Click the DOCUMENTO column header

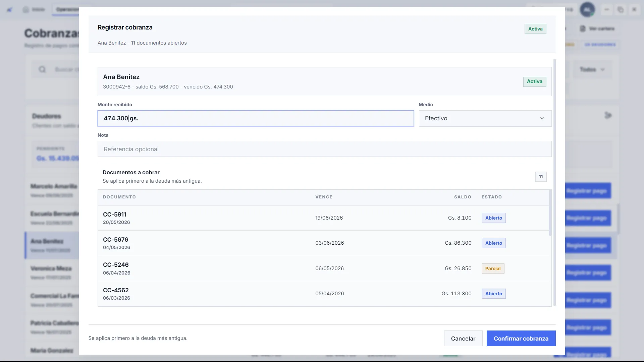click(119, 197)
